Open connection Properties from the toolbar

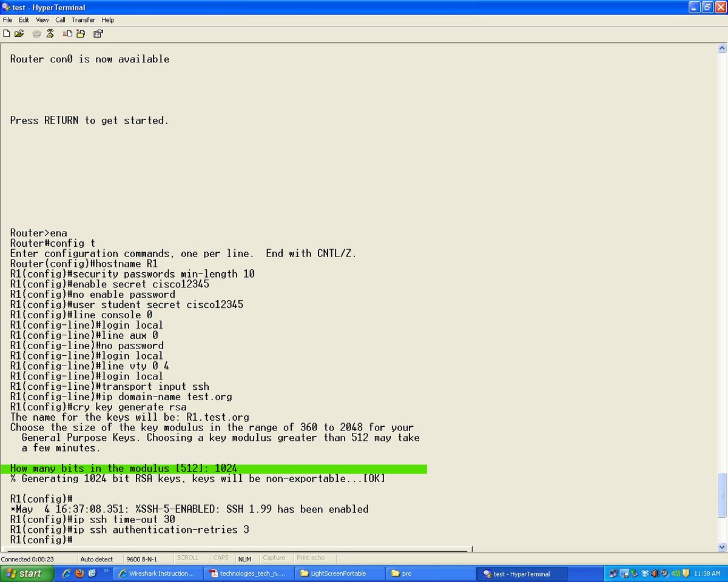click(98, 33)
